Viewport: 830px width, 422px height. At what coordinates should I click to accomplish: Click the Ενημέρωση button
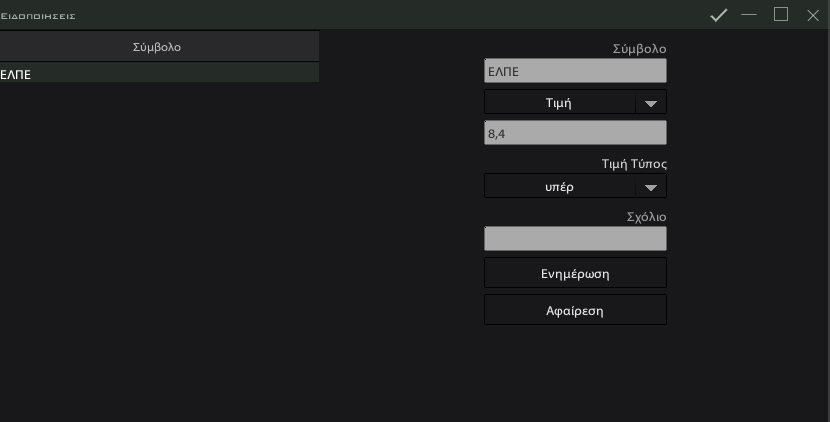(x=575, y=273)
